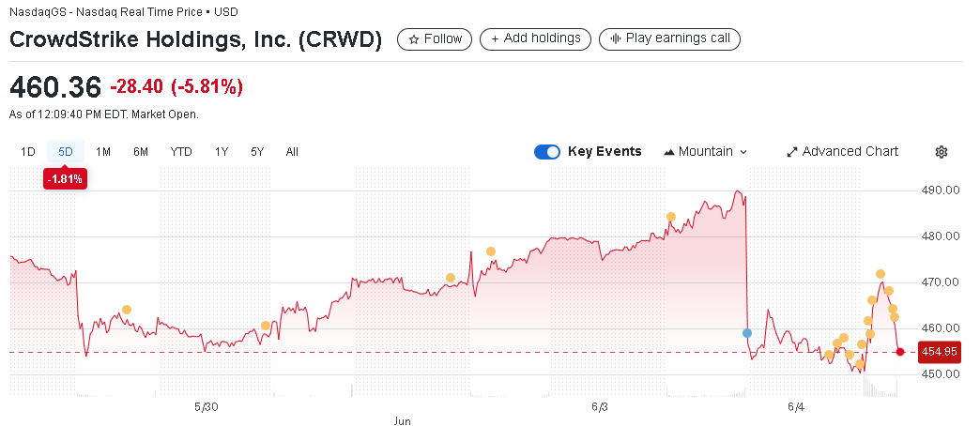The width and height of the screenshot is (980, 426).
Task: Click the orange marker at the 470 peak on 6/4
Action: tap(880, 274)
